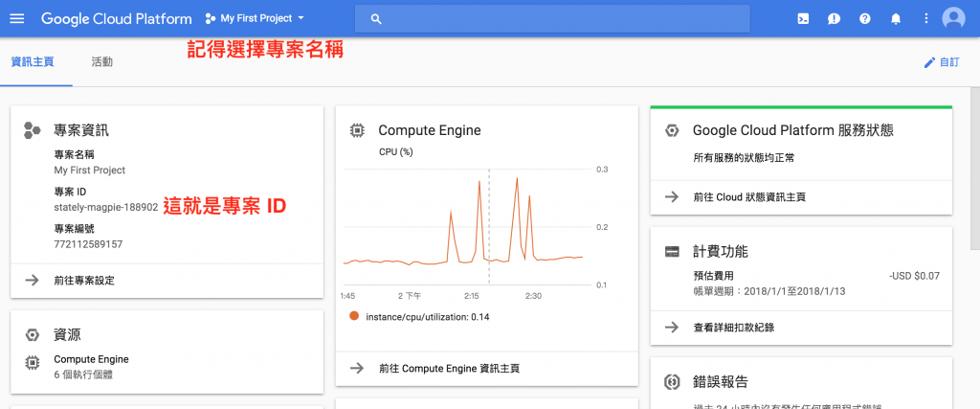This screenshot has width=980, height=409.
Task: Open the three-dot utilities menu
Action: coord(926,19)
